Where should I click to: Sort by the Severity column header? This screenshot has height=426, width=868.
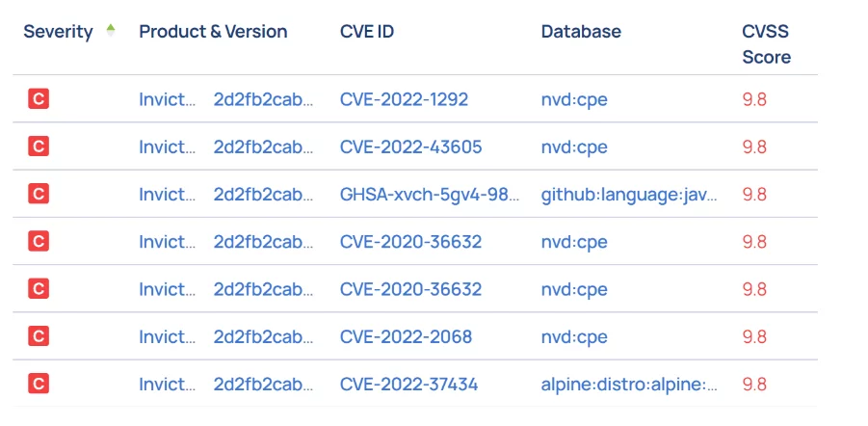click(58, 32)
